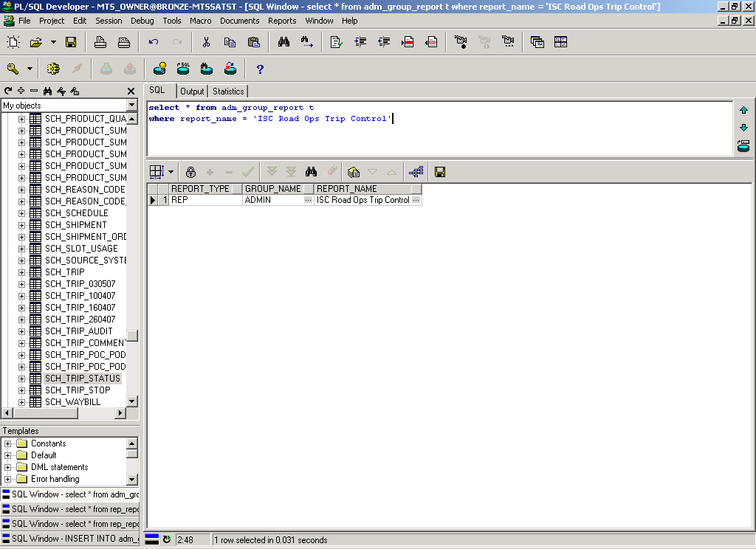Open the Macro menu
The image size is (756, 549).
point(201,21)
